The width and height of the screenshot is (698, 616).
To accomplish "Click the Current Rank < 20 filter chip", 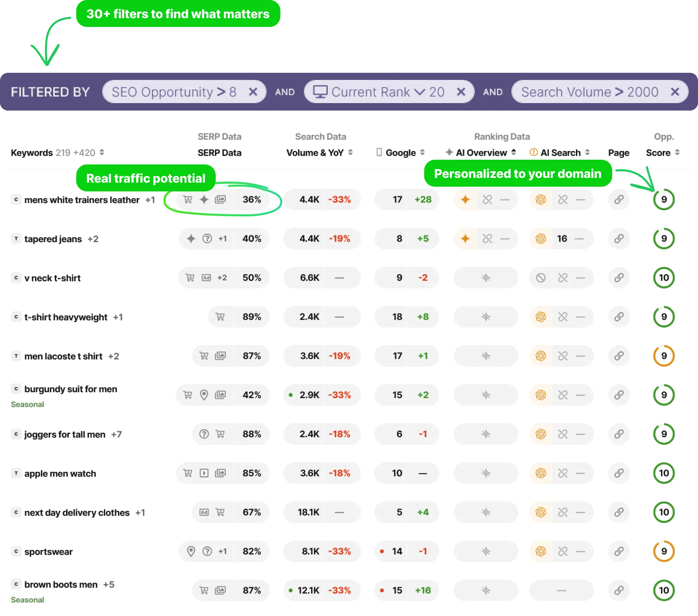I will 379,91.
